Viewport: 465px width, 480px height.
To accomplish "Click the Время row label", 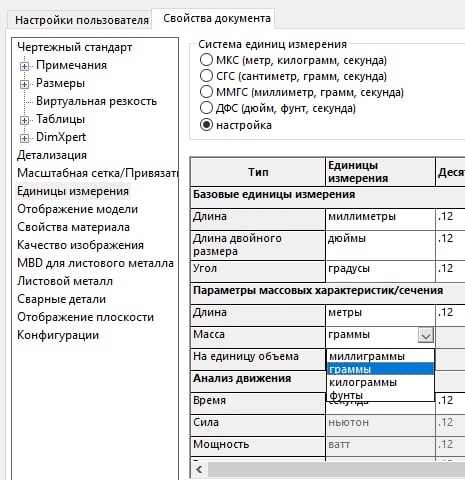I will point(258,403).
